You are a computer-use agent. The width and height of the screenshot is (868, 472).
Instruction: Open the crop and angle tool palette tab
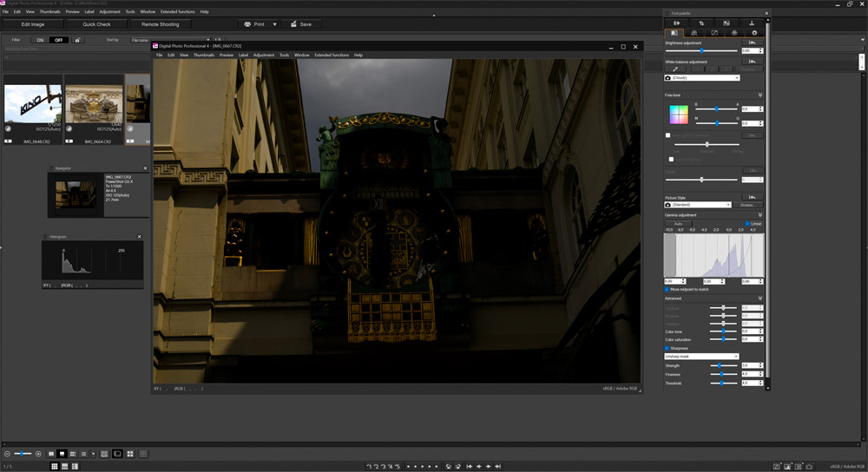(701, 23)
